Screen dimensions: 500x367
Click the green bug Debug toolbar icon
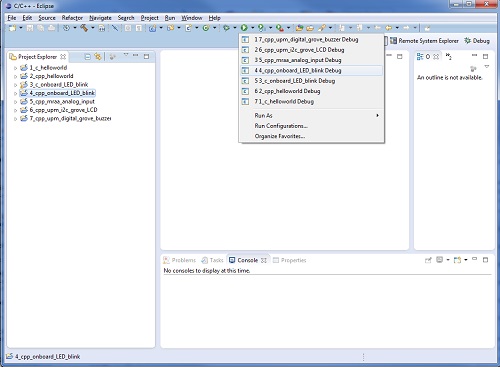[x=226, y=28]
